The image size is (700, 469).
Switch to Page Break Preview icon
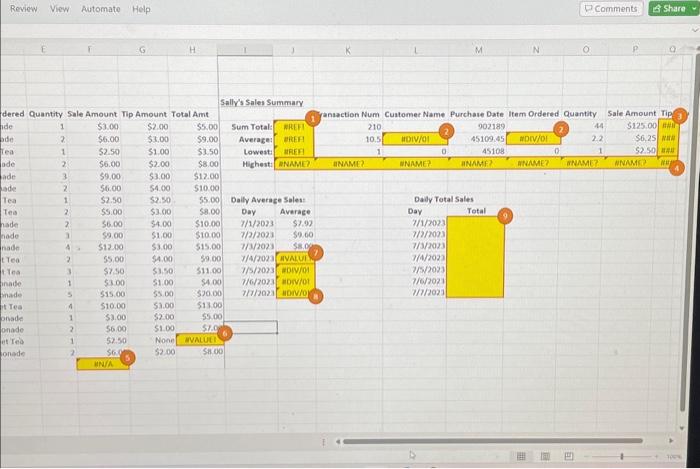(x=569, y=456)
